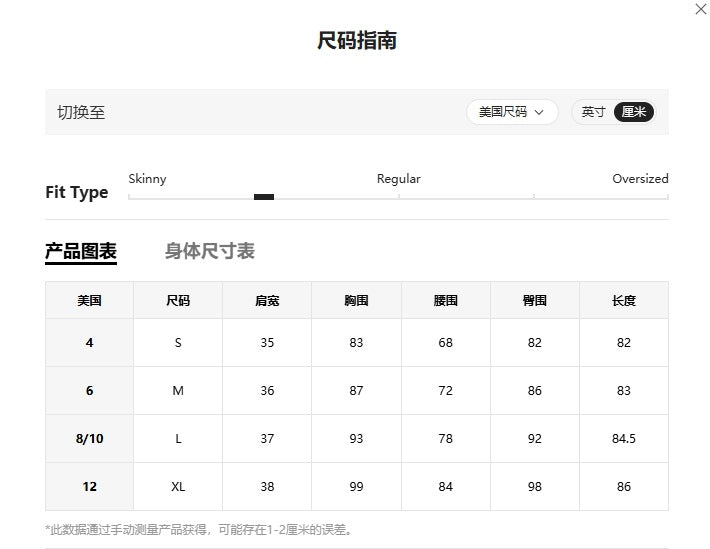Click the M size cell
Image resolution: width=710 pixels, height=549 pixels.
178,391
